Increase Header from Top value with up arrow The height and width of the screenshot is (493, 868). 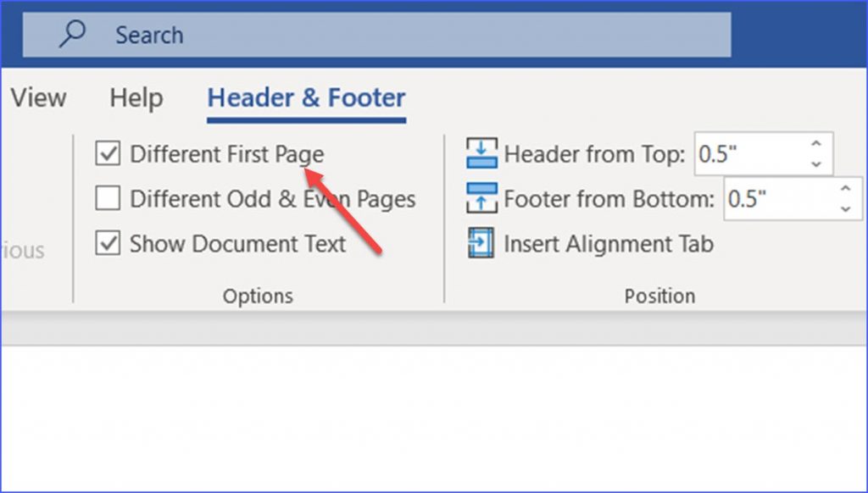[x=816, y=144]
